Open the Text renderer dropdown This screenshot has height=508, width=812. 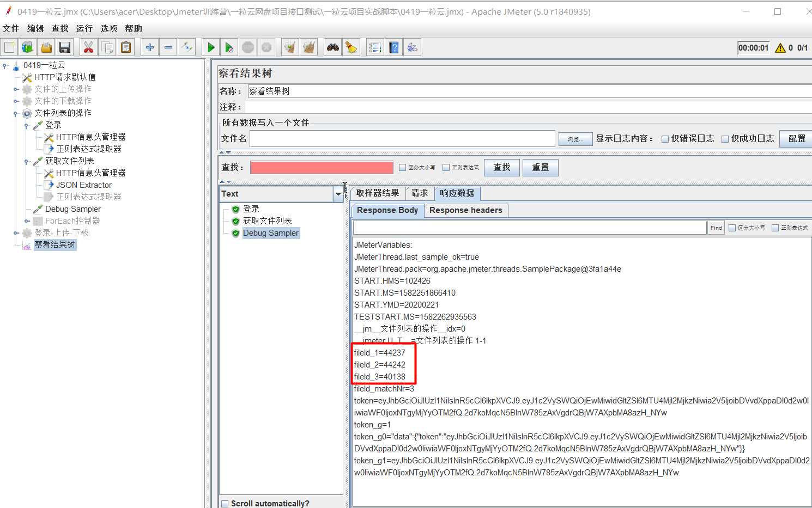[x=338, y=194]
